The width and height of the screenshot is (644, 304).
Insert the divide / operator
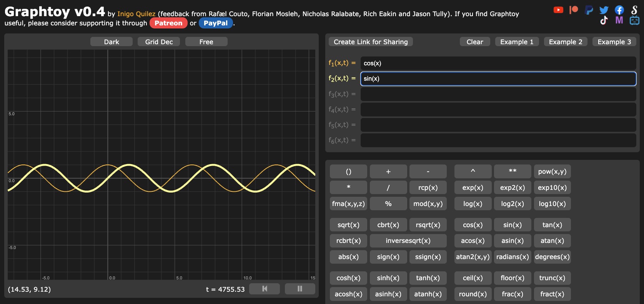click(388, 188)
